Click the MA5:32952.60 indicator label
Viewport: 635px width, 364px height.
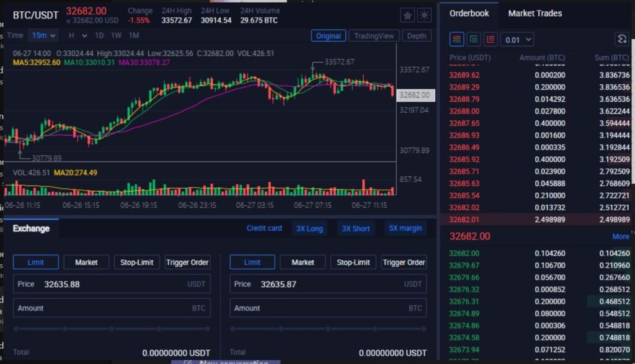(x=37, y=63)
